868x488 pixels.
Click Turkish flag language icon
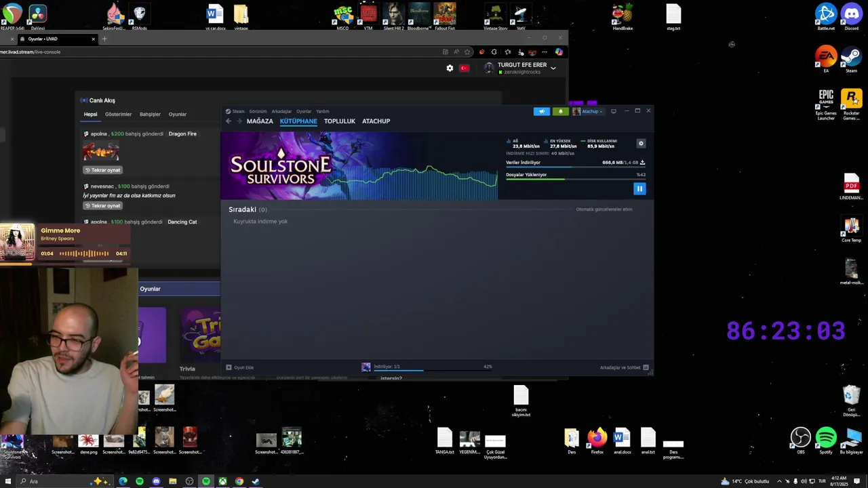pyautogui.click(x=465, y=68)
